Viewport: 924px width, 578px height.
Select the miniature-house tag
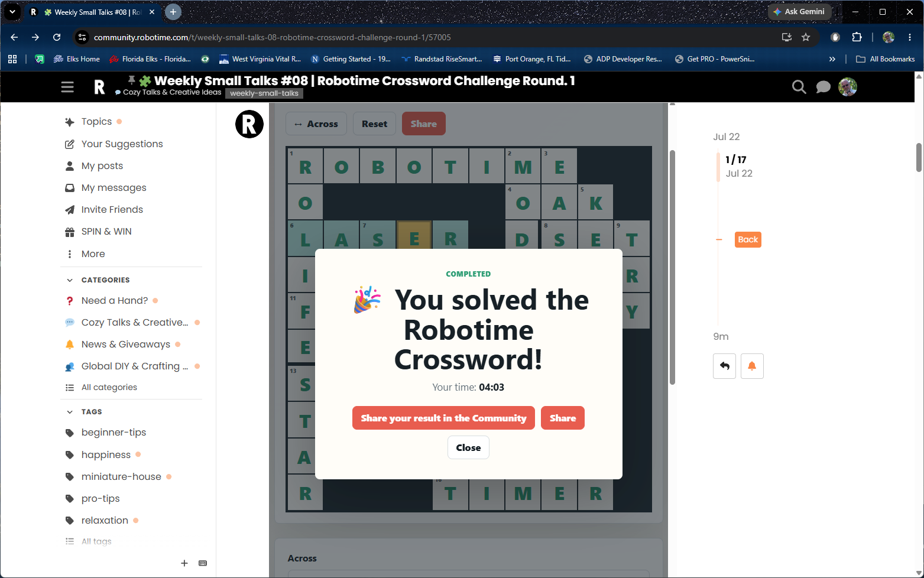[x=121, y=477]
